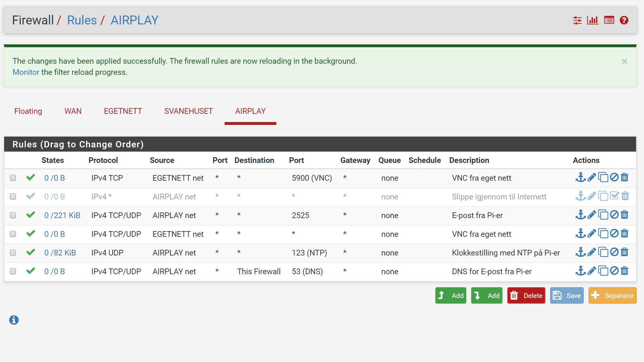Open related settings sliders icon
The image size is (644, 362).
tap(577, 20)
